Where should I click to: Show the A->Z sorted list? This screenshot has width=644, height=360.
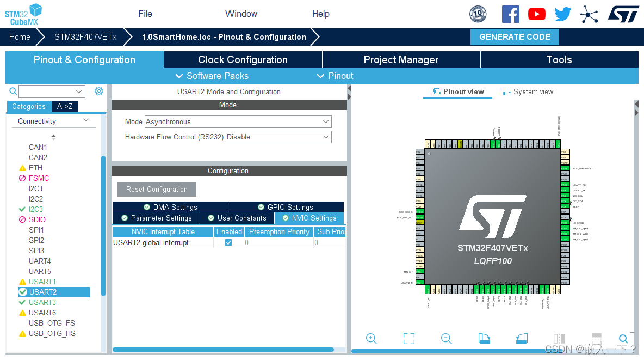coord(65,107)
